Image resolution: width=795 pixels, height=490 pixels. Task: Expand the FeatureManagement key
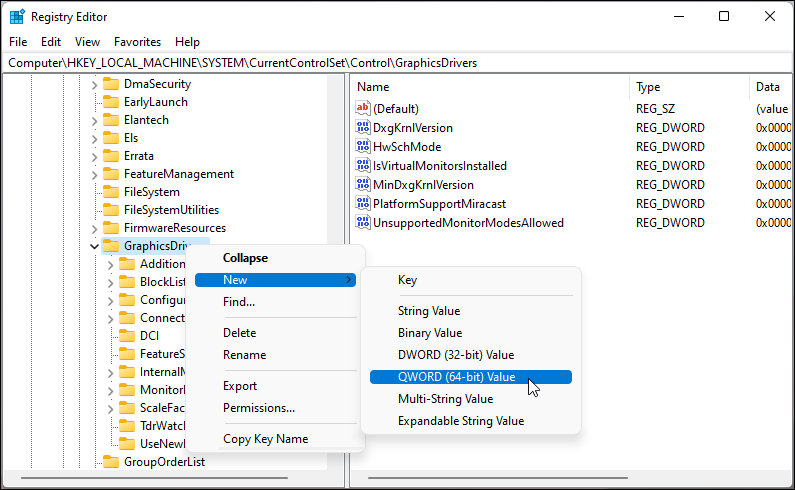pos(94,175)
